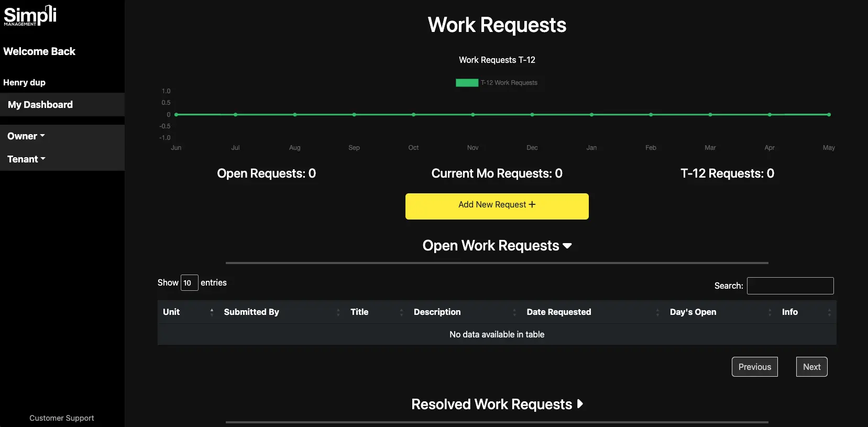This screenshot has width=868, height=427.
Task: Focus the table Search box
Action: pos(790,286)
